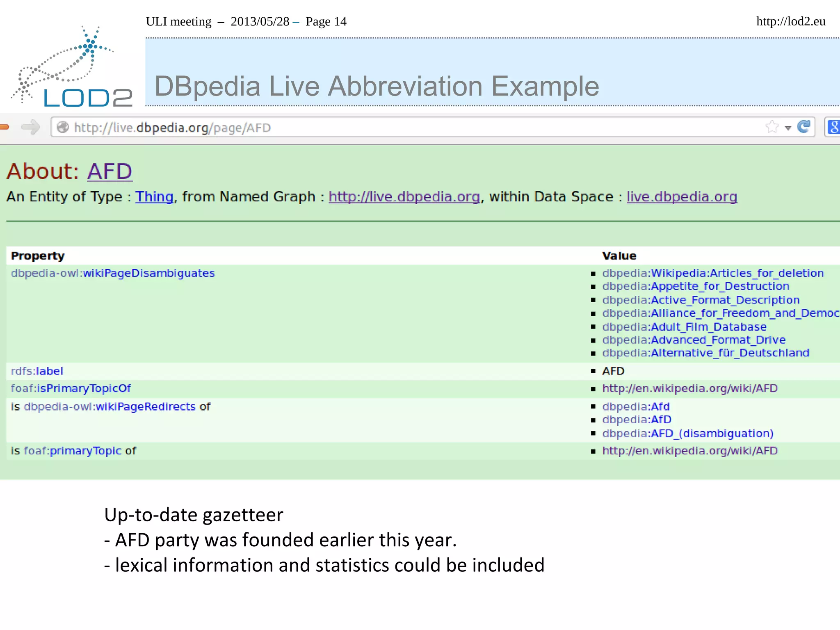Image resolution: width=840 pixels, height=630 pixels.
Task: Open dbpedia-owl:wikiPageDisambiguates property link
Action: [113, 273]
